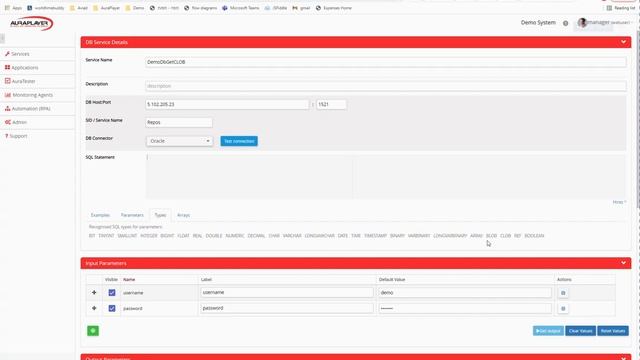This screenshot has height=360, width=640.
Task: Switch to the Examples tab
Action: [x=100, y=215]
